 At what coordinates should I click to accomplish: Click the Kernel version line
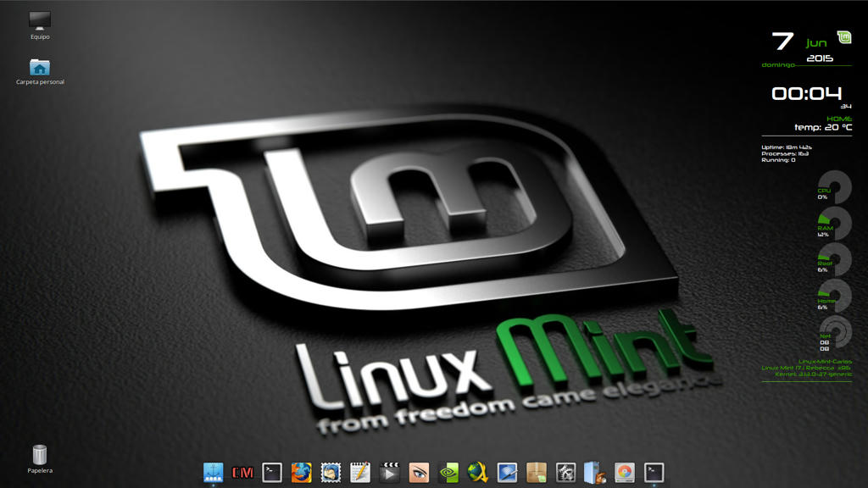813,374
